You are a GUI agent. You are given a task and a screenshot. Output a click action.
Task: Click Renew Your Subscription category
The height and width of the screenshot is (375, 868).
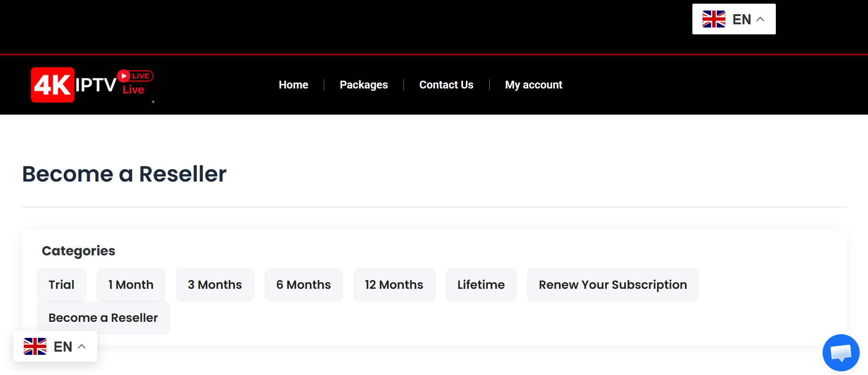(613, 285)
